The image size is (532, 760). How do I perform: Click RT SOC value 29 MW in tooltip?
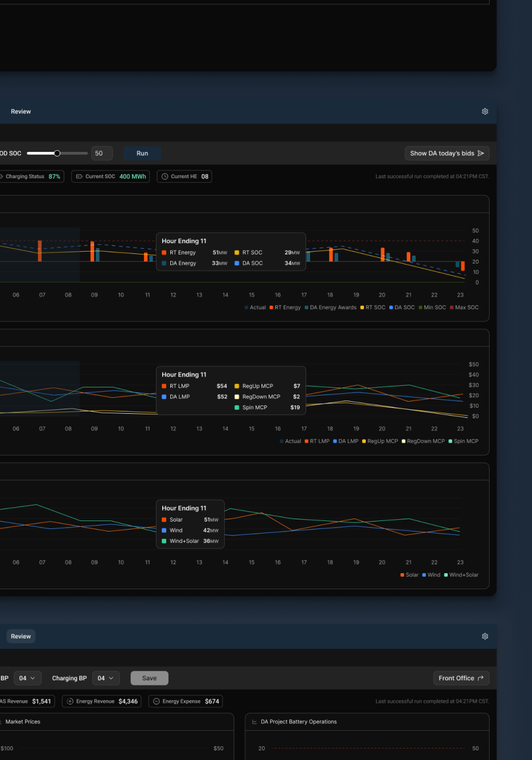pyautogui.click(x=292, y=253)
